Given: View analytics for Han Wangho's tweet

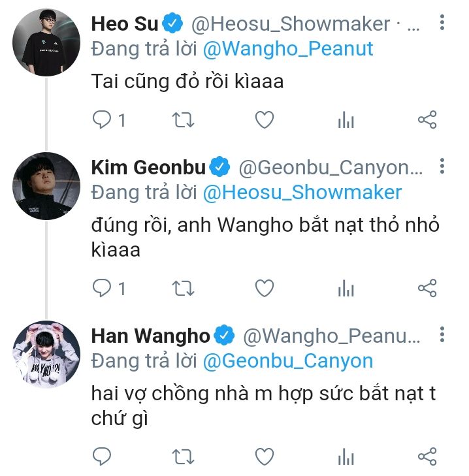Looking at the screenshot, I should (x=346, y=456).
